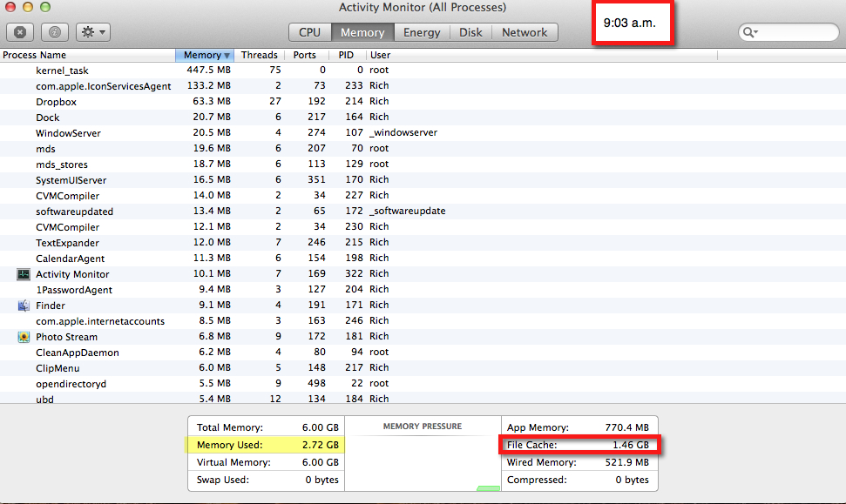This screenshot has width=846, height=504.
Task: Select the Activity Monitor process name
Action: tap(72, 274)
